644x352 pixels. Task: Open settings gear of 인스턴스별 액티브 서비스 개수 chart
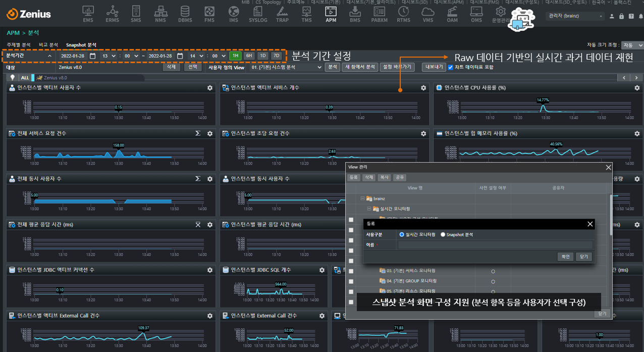(423, 88)
